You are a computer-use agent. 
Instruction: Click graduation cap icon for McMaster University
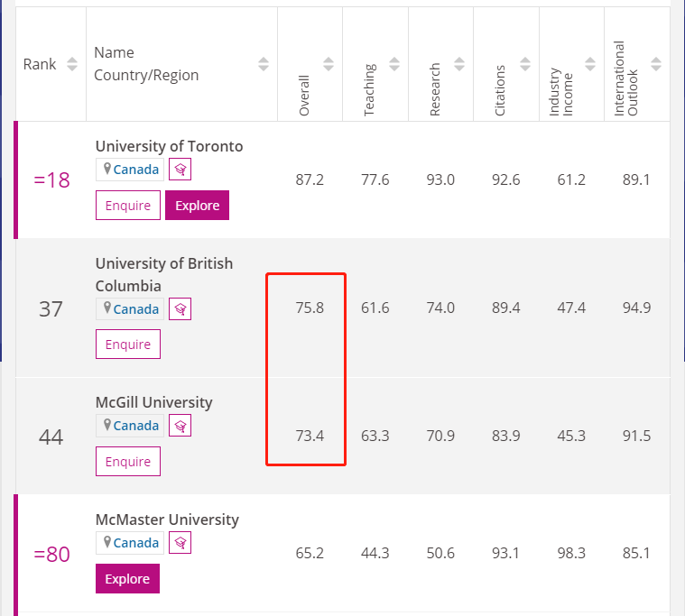pyautogui.click(x=180, y=543)
